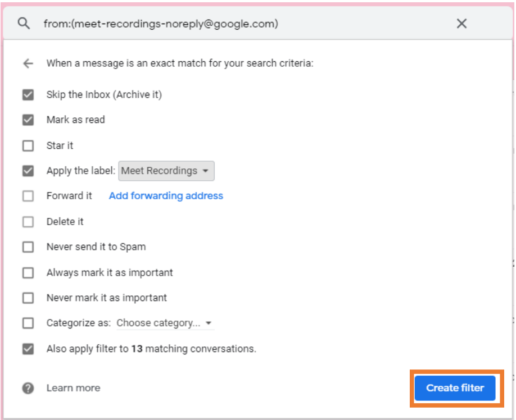Tick the Delete it checkbox

point(28,222)
